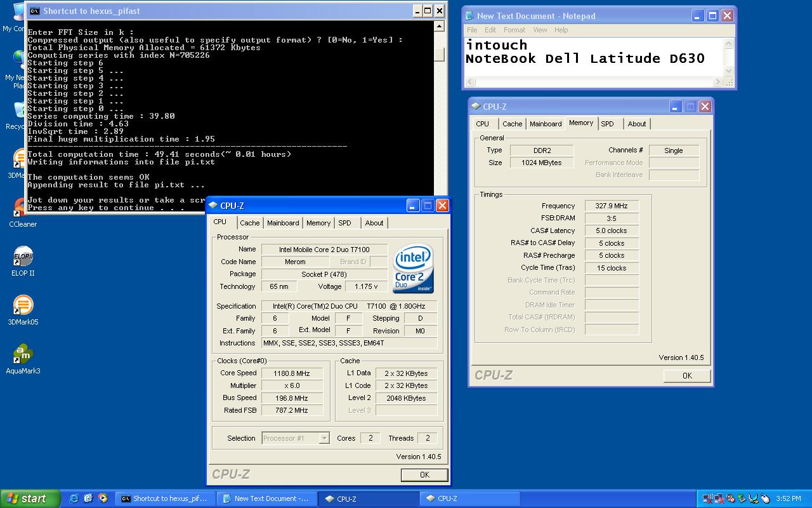Viewport: 812px width, 508px height.
Task: Click the Multiplier x 6.0 value
Action: pos(292,385)
